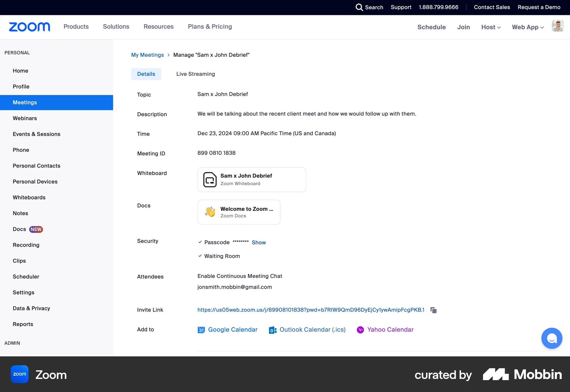Click the Yahoo Calendar icon
Image resolution: width=570 pixels, height=392 pixels.
tap(360, 330)
